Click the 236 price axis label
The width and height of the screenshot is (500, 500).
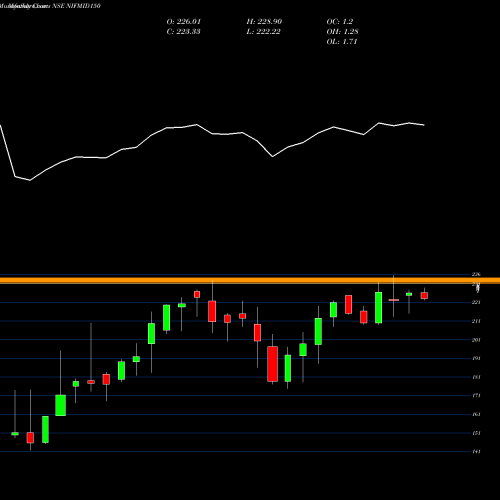pyautogui.click(x=476, y=274)
